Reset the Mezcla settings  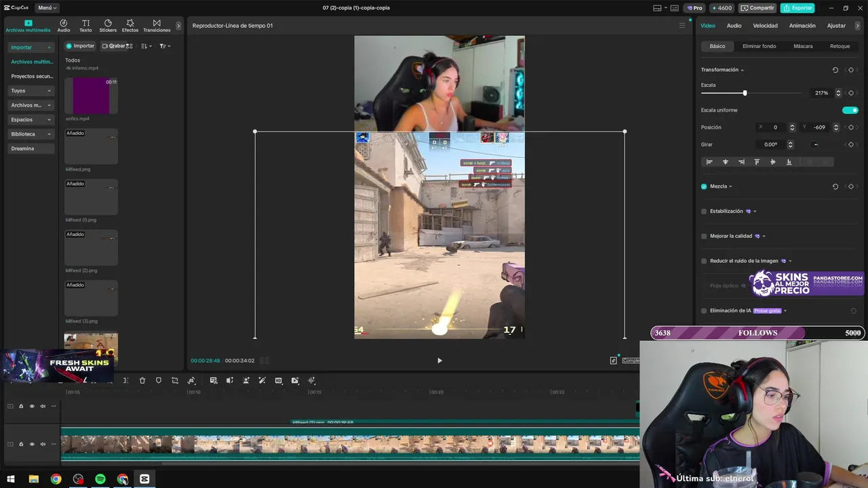tap(835, 186)
